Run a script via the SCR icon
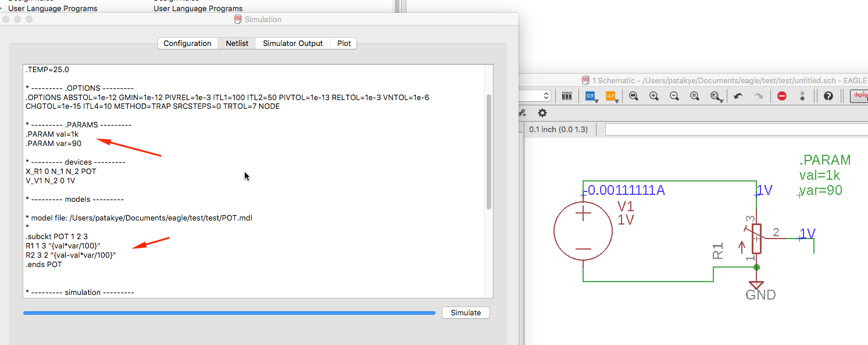The width and height of the screenshot is (868, 345). 591,96
